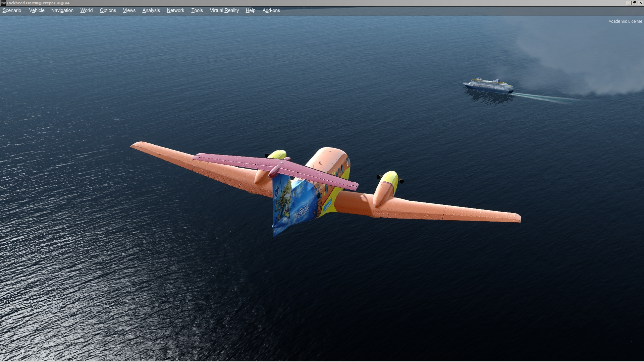Open the Analysis menu
Image resolution: width=644 pixels, height=362 pixels.
(x=151, y=10)
